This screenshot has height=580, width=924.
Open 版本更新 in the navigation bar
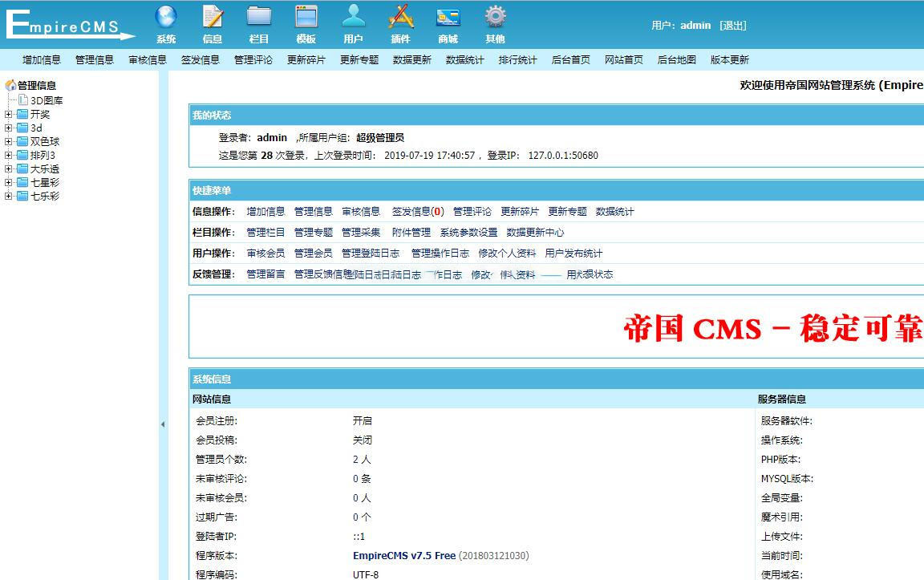[x=730, y=59]
